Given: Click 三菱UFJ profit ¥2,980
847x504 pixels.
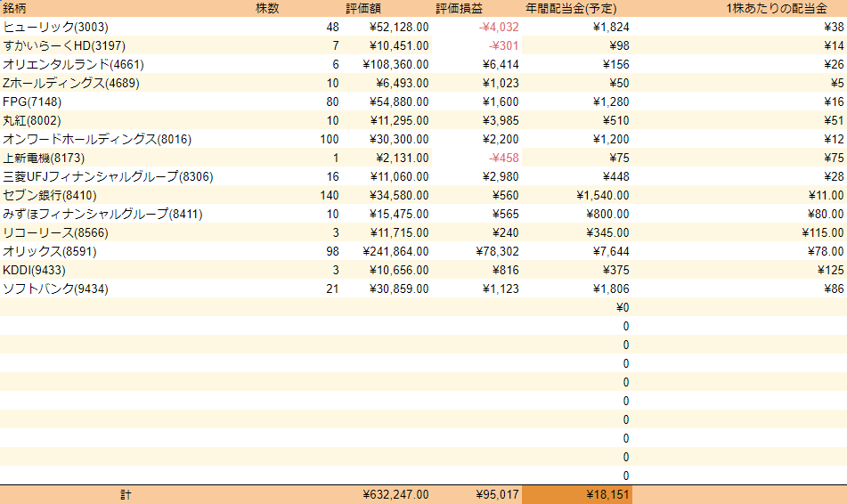Looking at the screenshot, I should [501, 176].
